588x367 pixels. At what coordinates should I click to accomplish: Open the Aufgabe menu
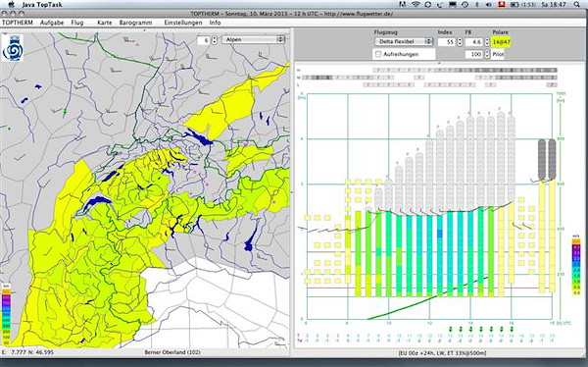(52, 23)
